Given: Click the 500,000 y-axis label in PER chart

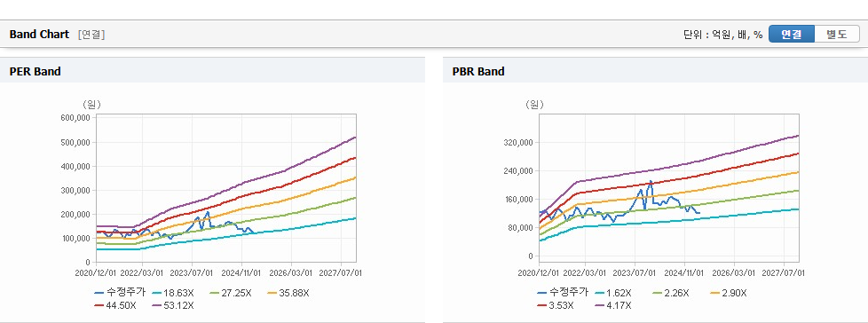Looking at the screenshot, I should click(76, 142).
